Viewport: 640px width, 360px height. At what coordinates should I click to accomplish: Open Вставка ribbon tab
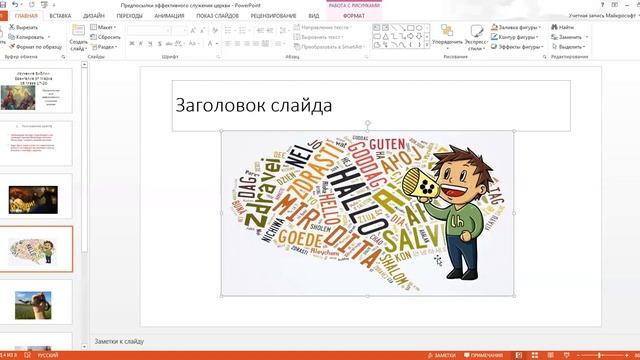tap(60, 16)
